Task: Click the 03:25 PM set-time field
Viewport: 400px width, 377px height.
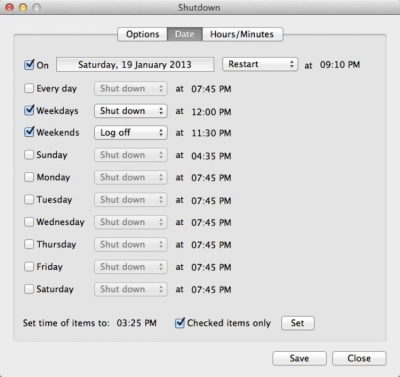Action: pos(136,323)
